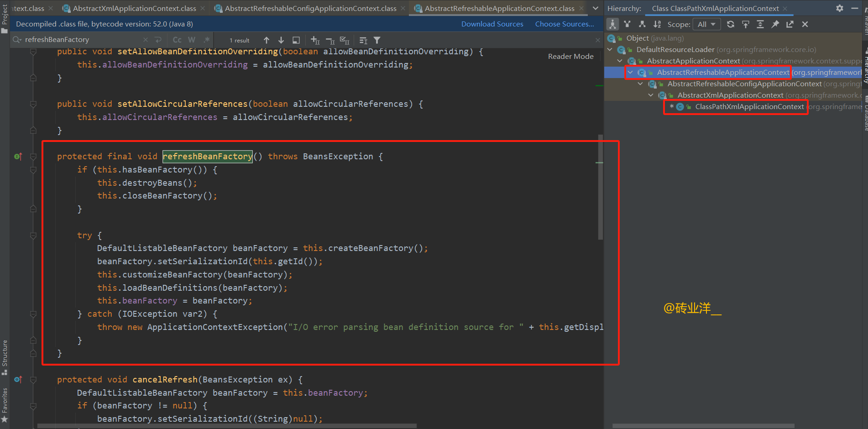Image resolution: width=868 pixels, height=429 pixels.
Task: Switch to AbstractXmlApplicationContext.class tab
Action: tap(134, 8)
